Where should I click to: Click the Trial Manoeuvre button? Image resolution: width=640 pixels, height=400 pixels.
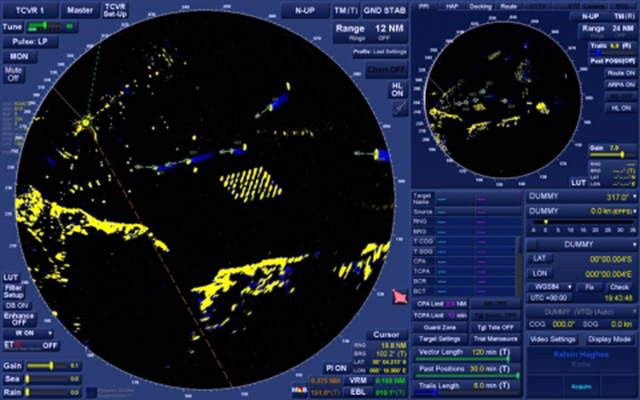tap(494, 339)
